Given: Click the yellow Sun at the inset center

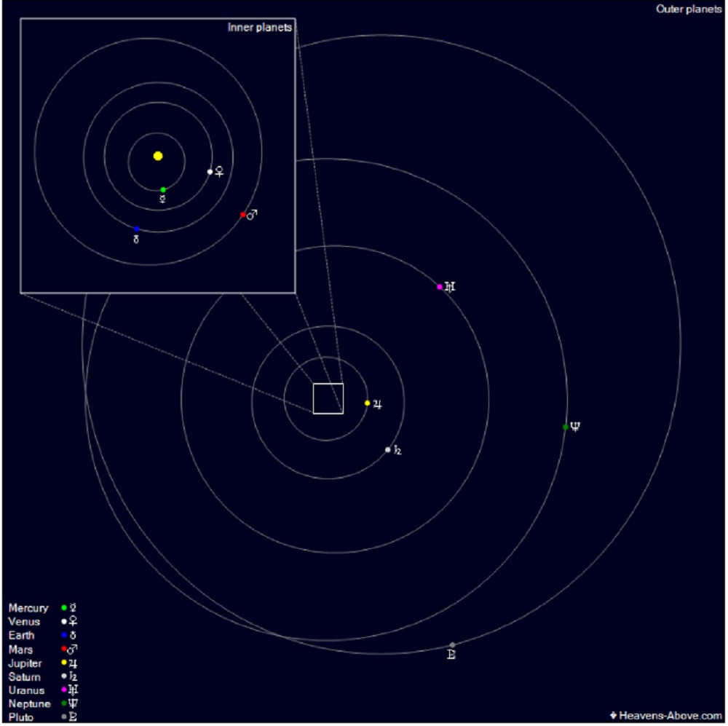Looking at the screenshot, I should coord(158,156).
